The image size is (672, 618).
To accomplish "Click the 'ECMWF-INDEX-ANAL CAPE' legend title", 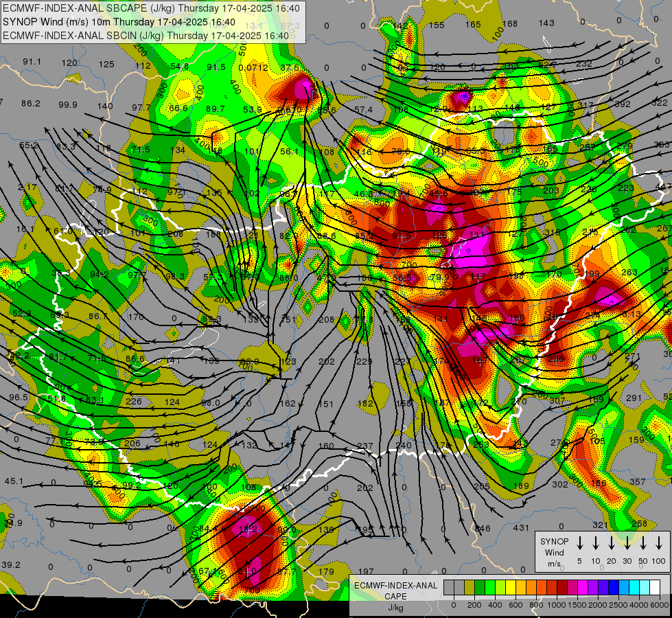I will (x=395, y=591).
